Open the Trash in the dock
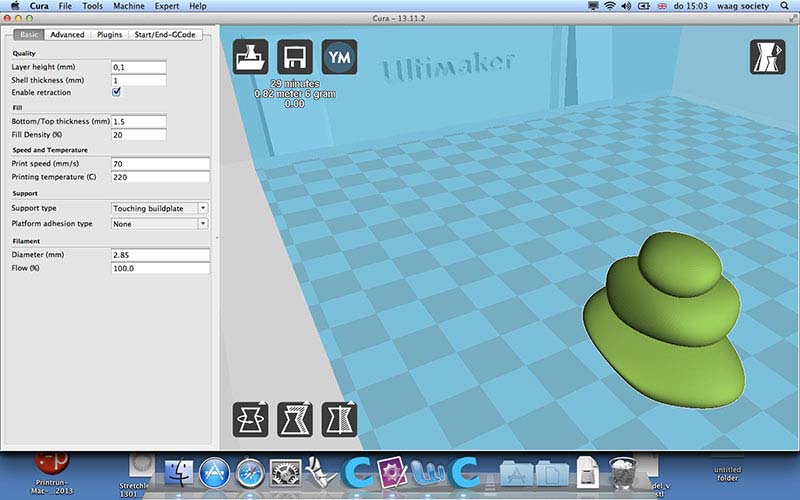 click(622, 473)
